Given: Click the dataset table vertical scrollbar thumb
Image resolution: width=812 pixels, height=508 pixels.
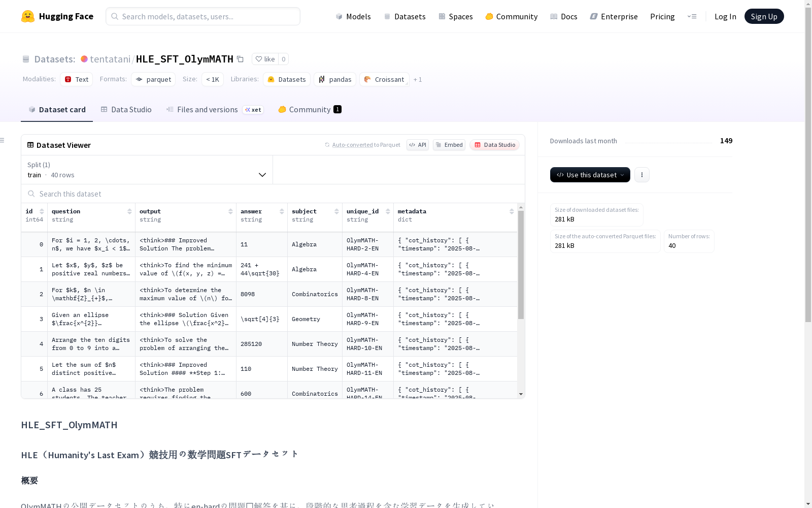Looking at the screenshot, I should (x=521, y=265).
